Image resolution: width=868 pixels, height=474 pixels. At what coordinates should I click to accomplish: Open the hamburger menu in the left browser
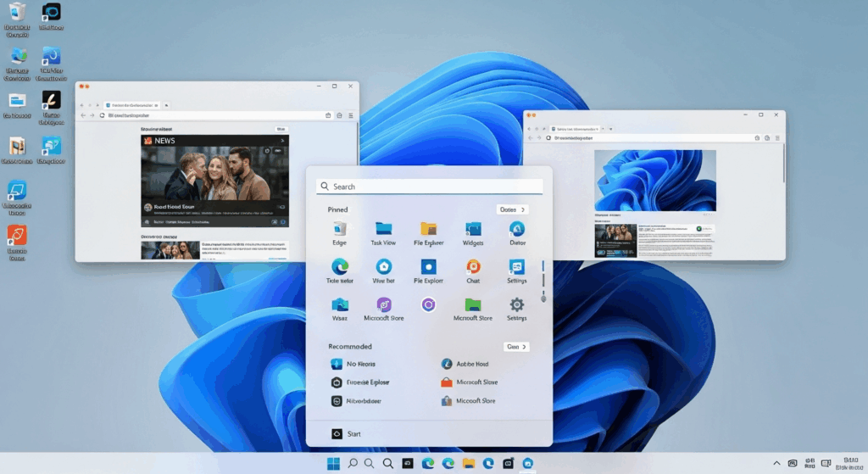351,115
